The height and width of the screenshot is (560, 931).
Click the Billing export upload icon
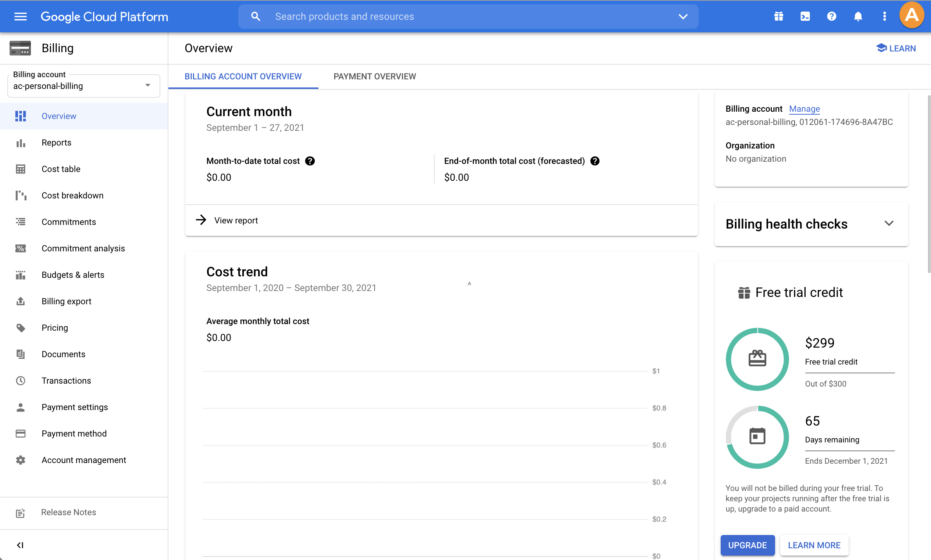(x=20, y=301)
